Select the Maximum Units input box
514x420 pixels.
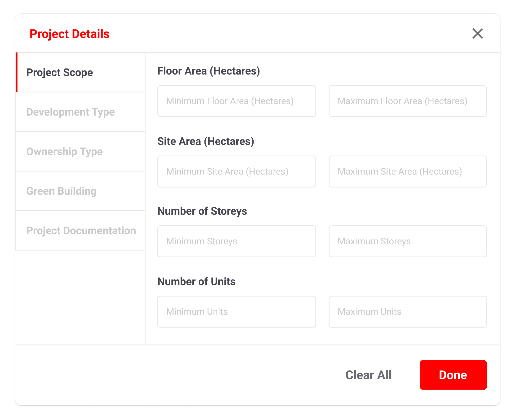[407, 312]
